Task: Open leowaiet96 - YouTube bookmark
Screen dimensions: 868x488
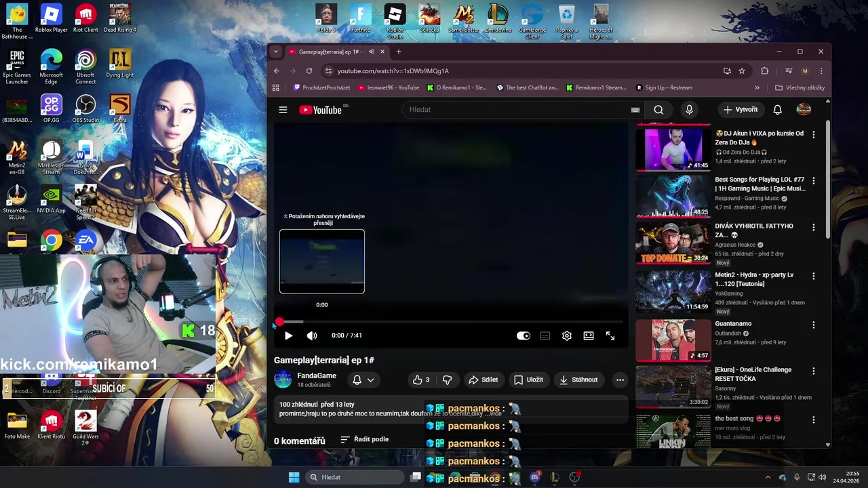Action: [x=389, y=87]
